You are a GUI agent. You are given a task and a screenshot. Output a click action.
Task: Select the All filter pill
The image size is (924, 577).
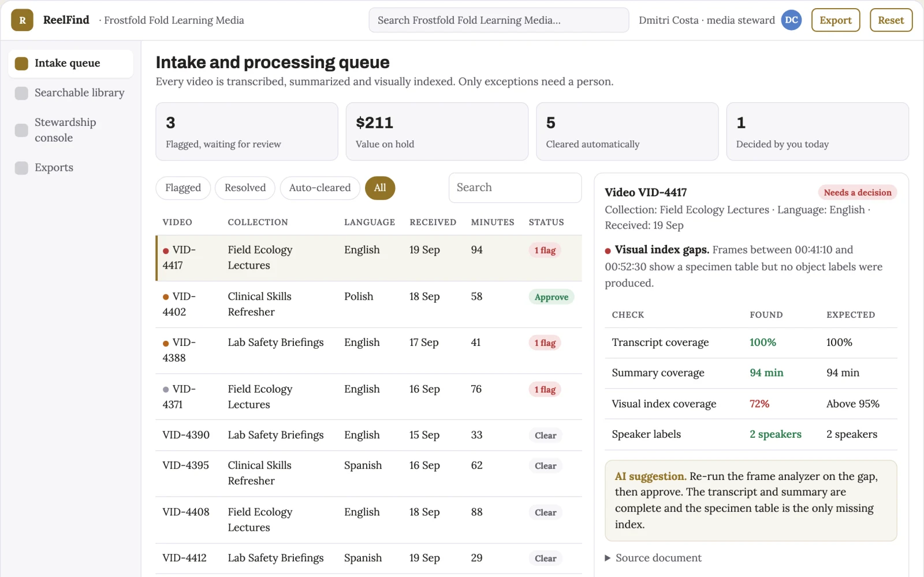(x=380, y=188)
